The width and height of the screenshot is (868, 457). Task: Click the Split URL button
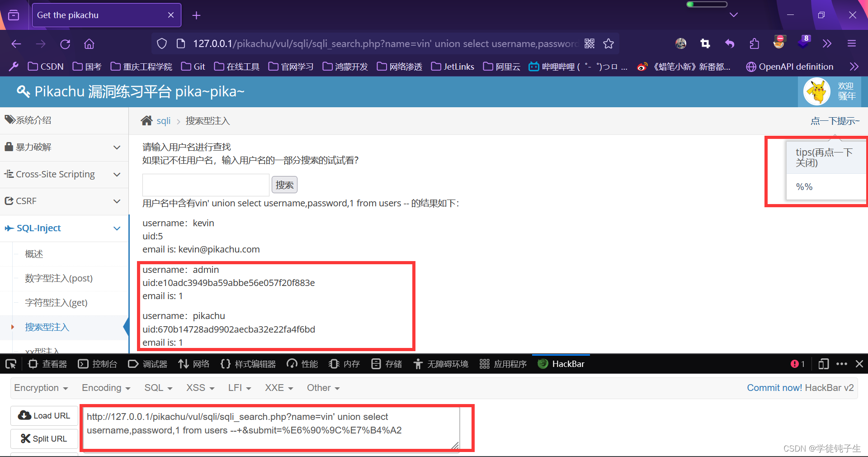tap(44, 438)
